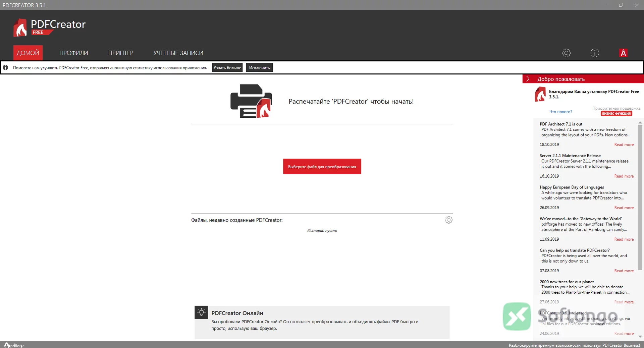Open the info (i) about icon
The width and height of the screenshot is (644, 348).
pyautogui.click(x=595, y=53)
